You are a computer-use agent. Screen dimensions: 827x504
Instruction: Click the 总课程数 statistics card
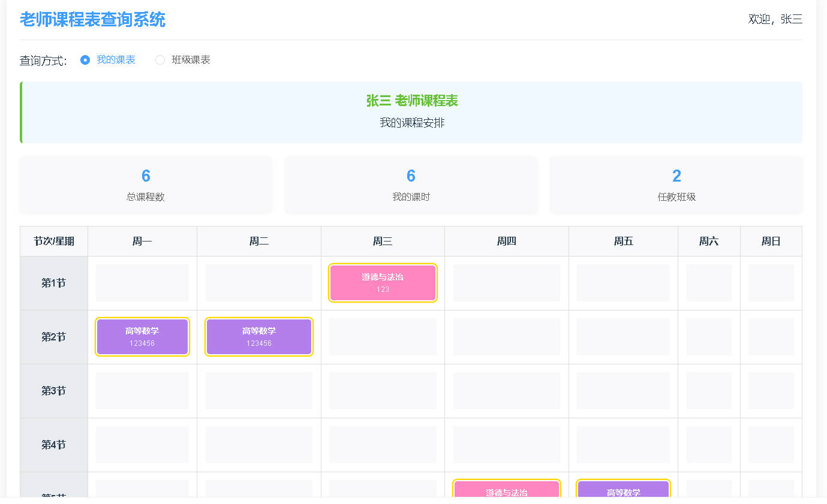[x=146, y=185]
